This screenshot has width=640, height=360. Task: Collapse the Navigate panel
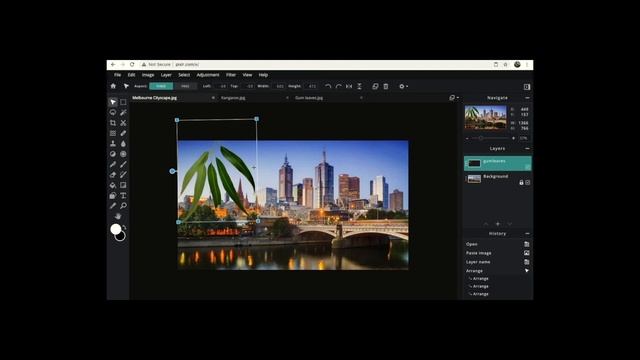(527, 98)
